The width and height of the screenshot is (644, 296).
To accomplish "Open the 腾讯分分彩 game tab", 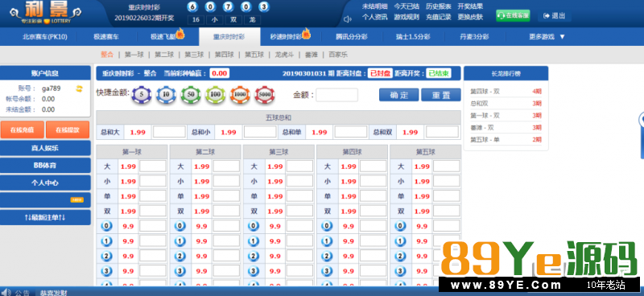I will pyautogui.click(x=352, y=36).
